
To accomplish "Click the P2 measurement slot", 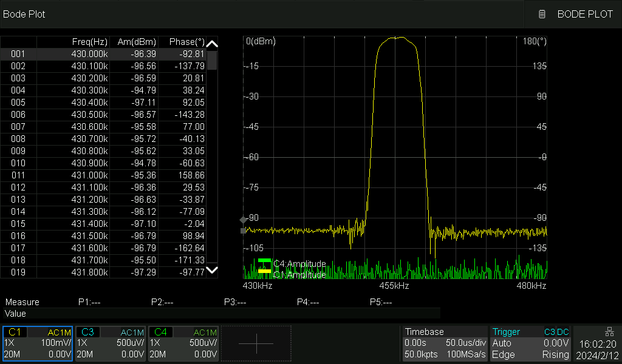I will tap(162, 302).
